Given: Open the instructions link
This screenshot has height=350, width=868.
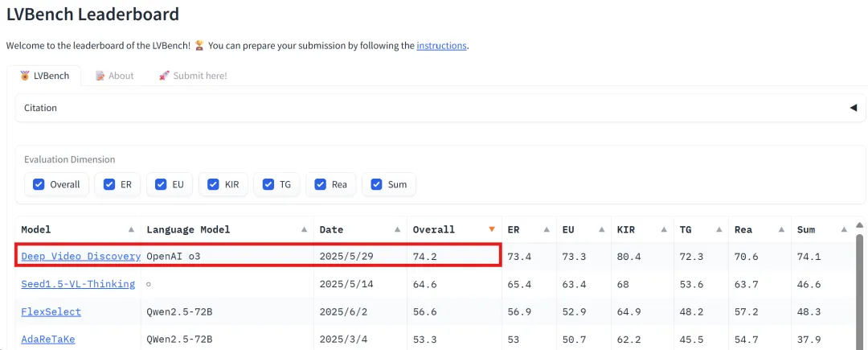Looking at the screenshot, I should tap(442, 45).
